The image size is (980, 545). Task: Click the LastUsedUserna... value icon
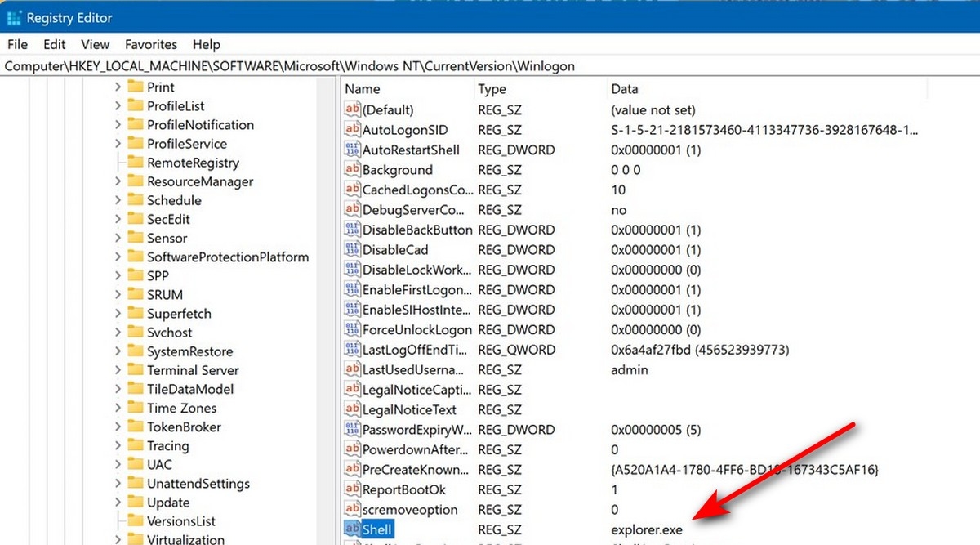tap(353, 369)
